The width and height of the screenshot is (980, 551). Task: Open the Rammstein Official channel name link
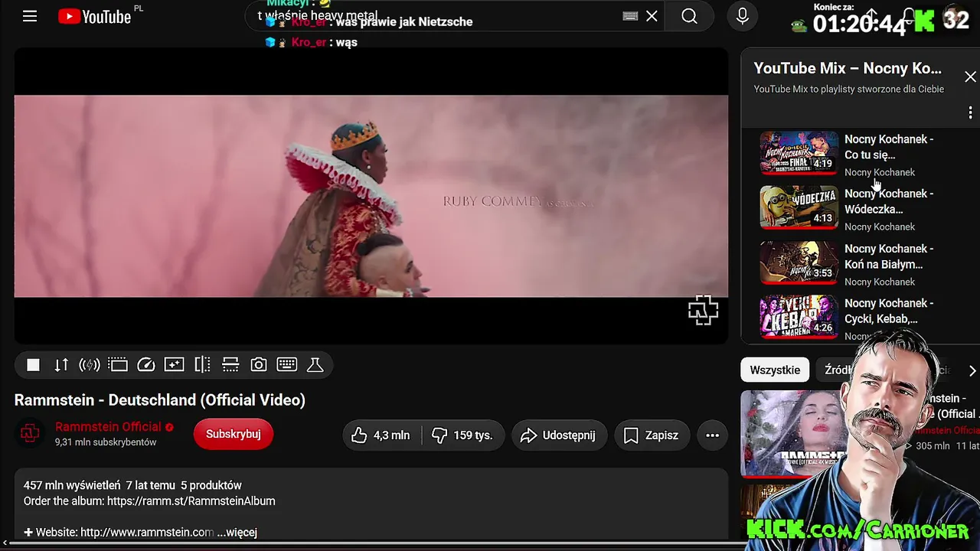point(108,427)
